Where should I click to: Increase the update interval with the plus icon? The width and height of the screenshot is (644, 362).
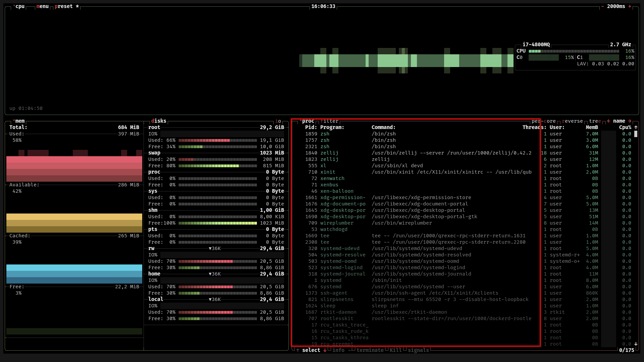click(630, 6)
